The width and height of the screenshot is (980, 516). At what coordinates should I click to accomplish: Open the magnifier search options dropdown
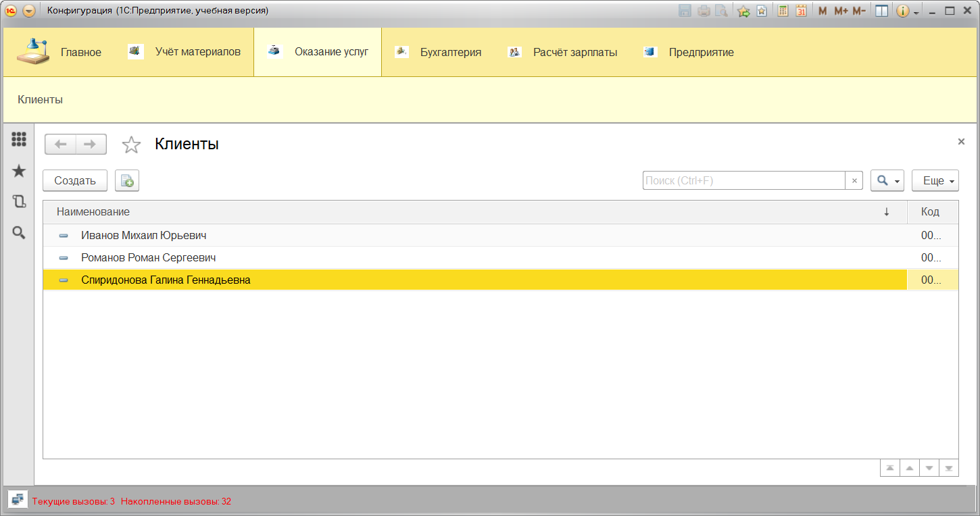887,180
